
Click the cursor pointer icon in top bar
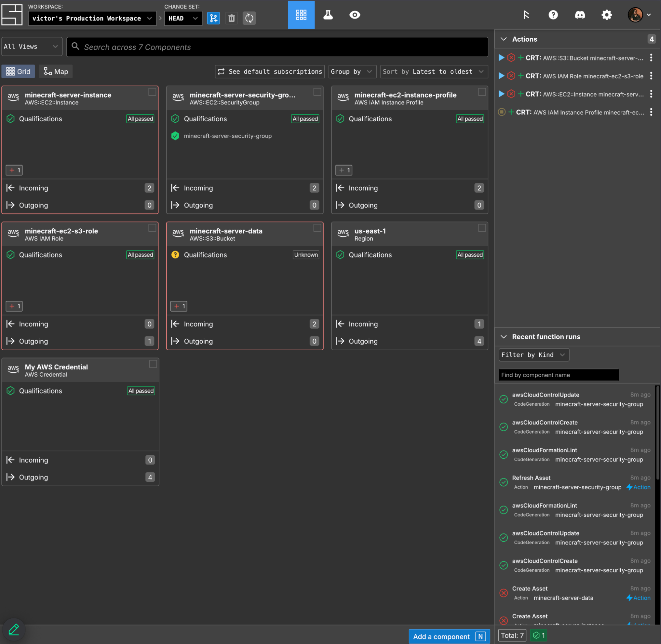click(x=526, y=15)
